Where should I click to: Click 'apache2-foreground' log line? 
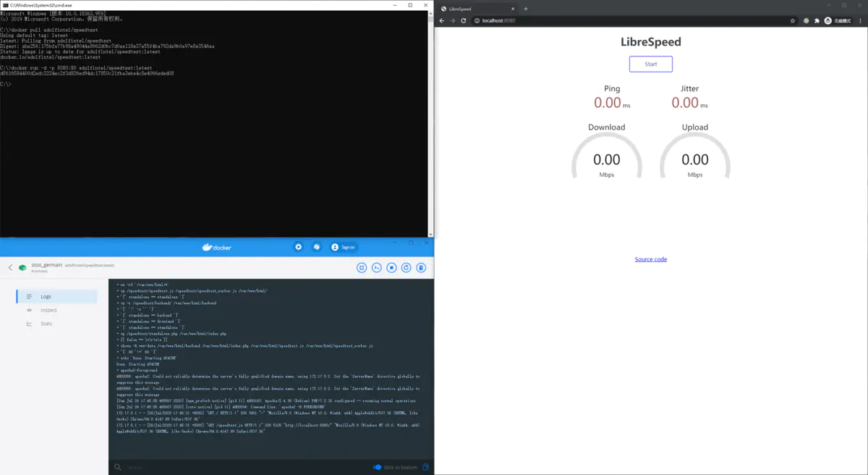tap(136, 370)
